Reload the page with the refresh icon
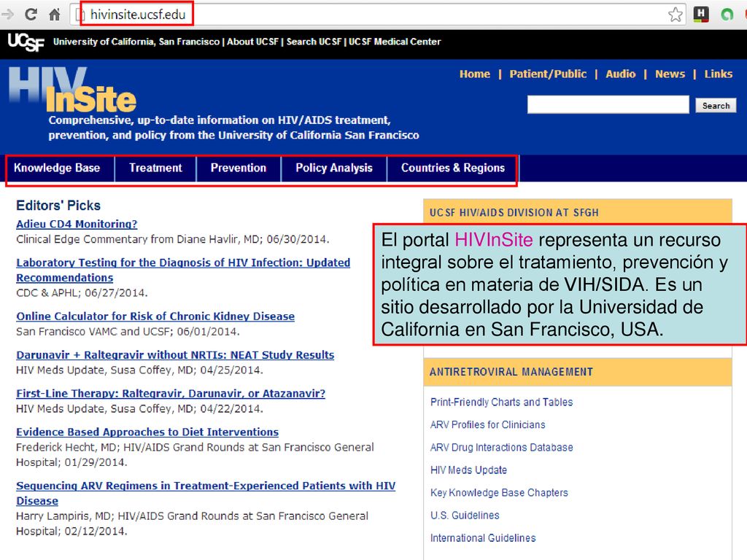 pos(31,15)
